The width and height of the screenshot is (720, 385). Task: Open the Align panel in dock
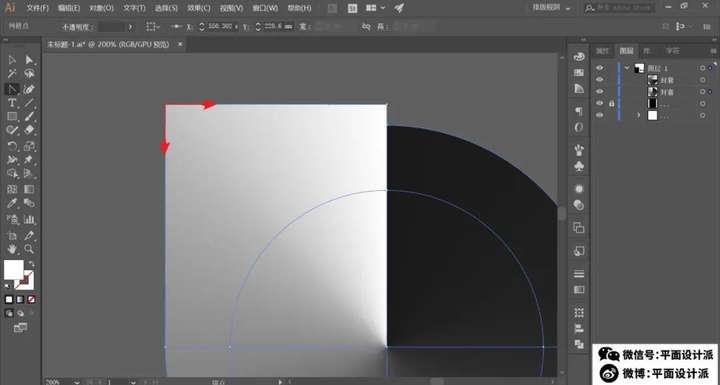[579, 329]
